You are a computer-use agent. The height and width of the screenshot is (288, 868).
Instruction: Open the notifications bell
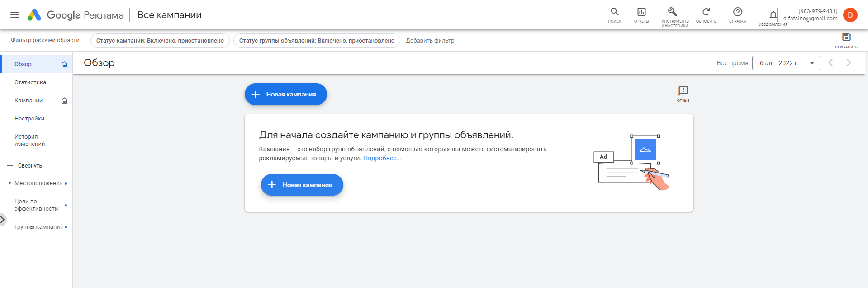click(x=773, y=15)
